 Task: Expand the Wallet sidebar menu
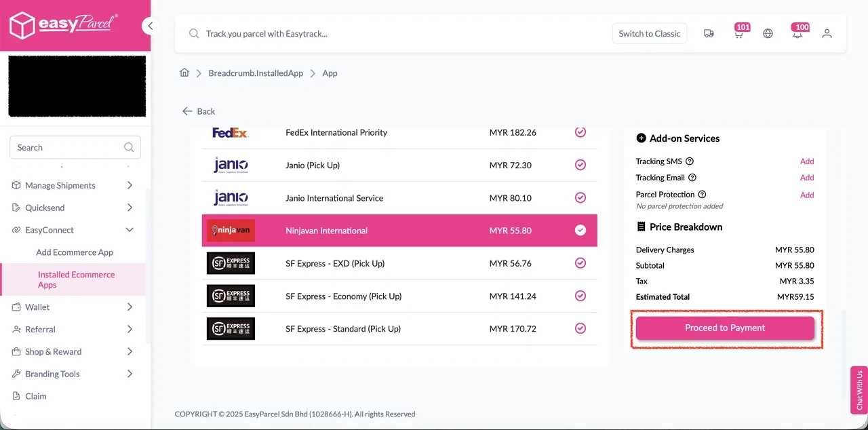coord(37,307)
